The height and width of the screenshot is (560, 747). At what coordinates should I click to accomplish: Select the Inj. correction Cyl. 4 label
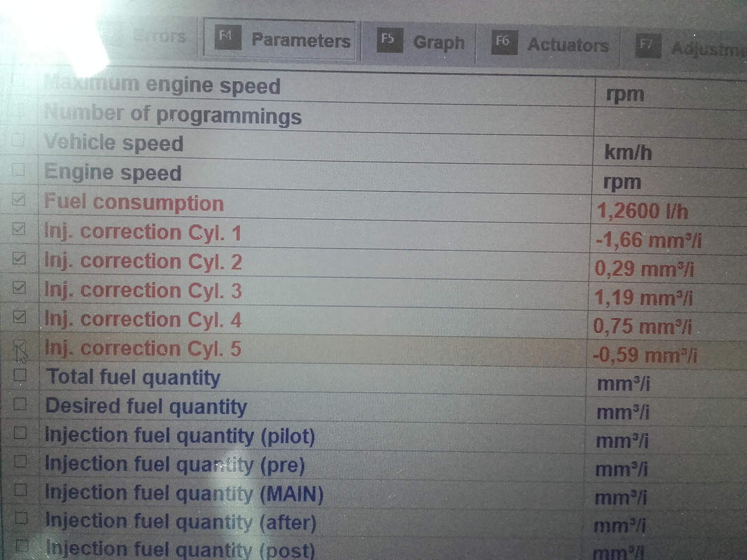click(x=143, y=319)
